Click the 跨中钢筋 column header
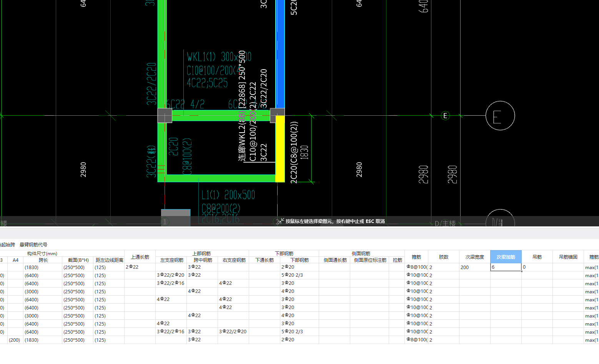 point(203,260)
